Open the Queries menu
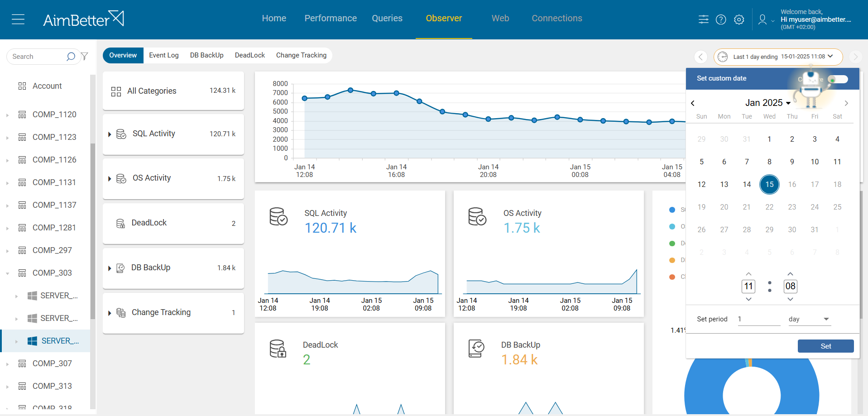Screen dimensions: 868x416 click(387, 19)
